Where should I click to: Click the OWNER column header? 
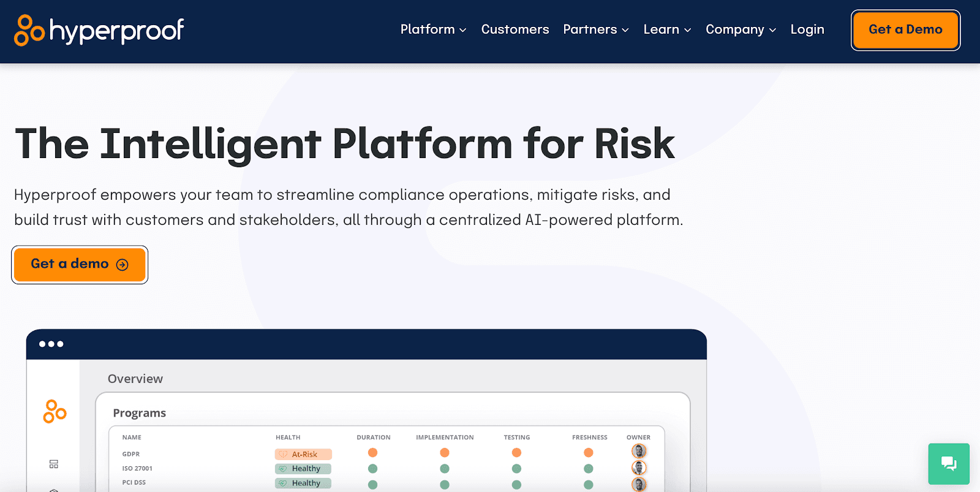[638, 437]
